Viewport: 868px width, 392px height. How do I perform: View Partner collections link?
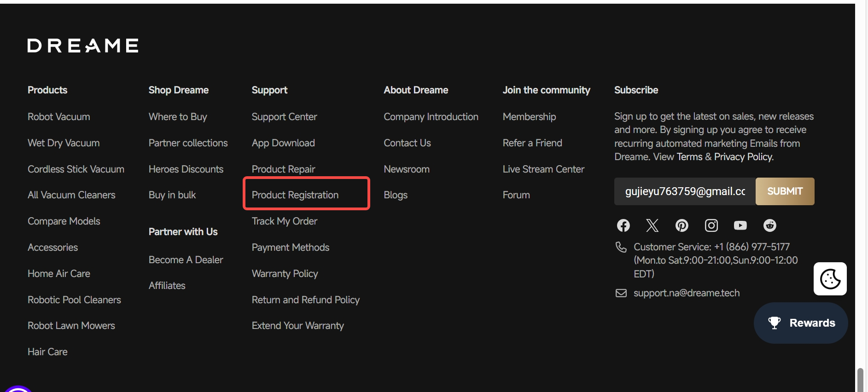pos(188,143)
